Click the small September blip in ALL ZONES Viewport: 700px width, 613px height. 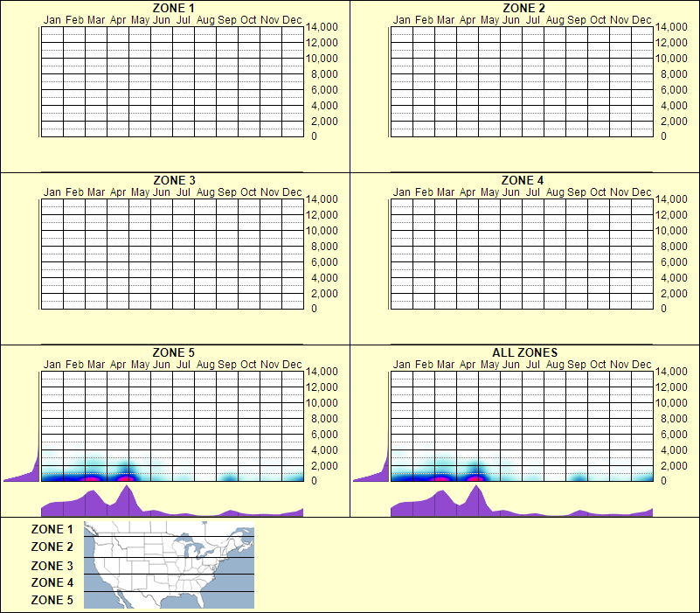click(x=577, y=477)
